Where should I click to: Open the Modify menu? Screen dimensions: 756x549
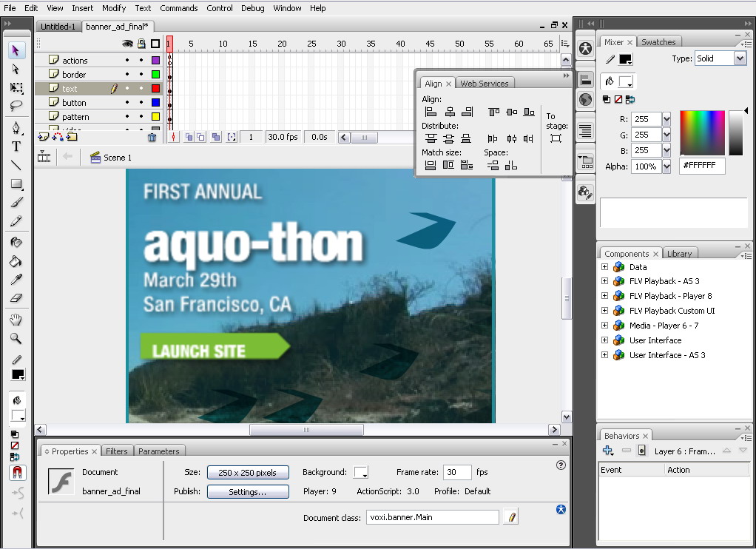tap(114, 8)
